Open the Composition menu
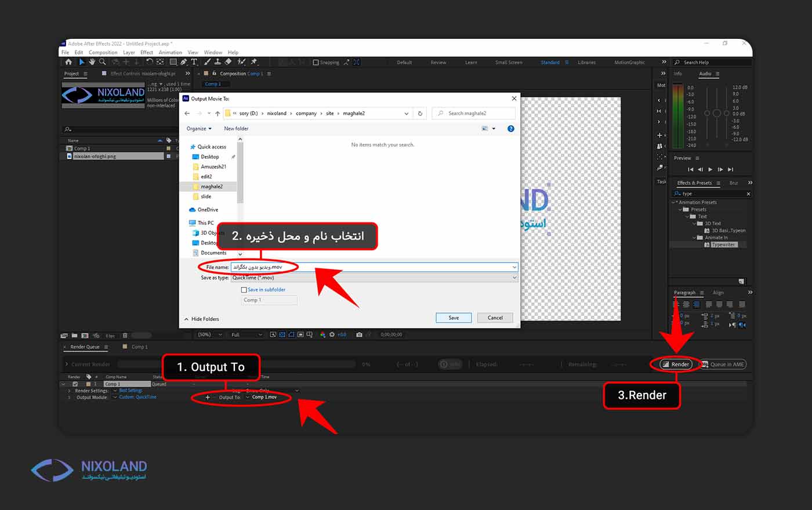 [x=103, y=52]
